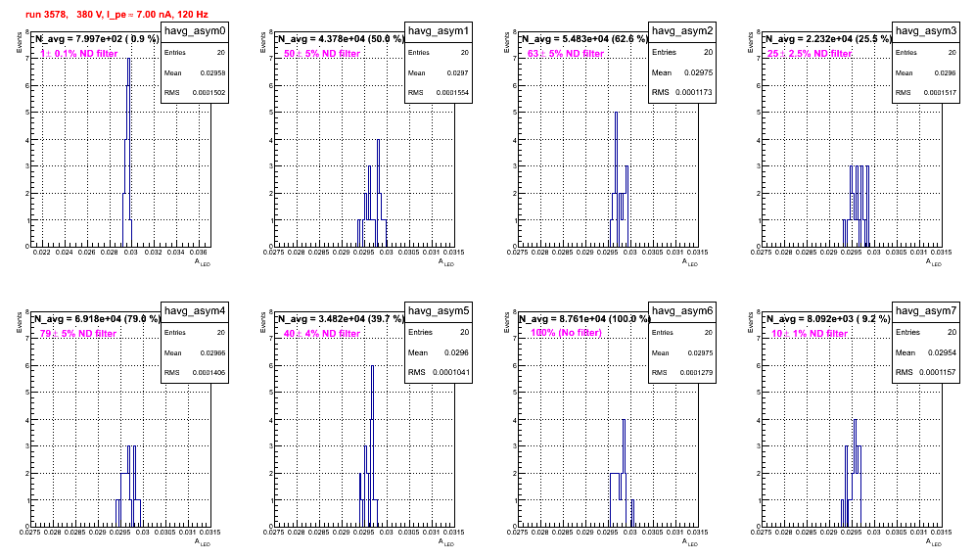The width and height of the screenshot is (975, 560).
Task: Select the stats title "havg_asym4"
Action: 195,311
